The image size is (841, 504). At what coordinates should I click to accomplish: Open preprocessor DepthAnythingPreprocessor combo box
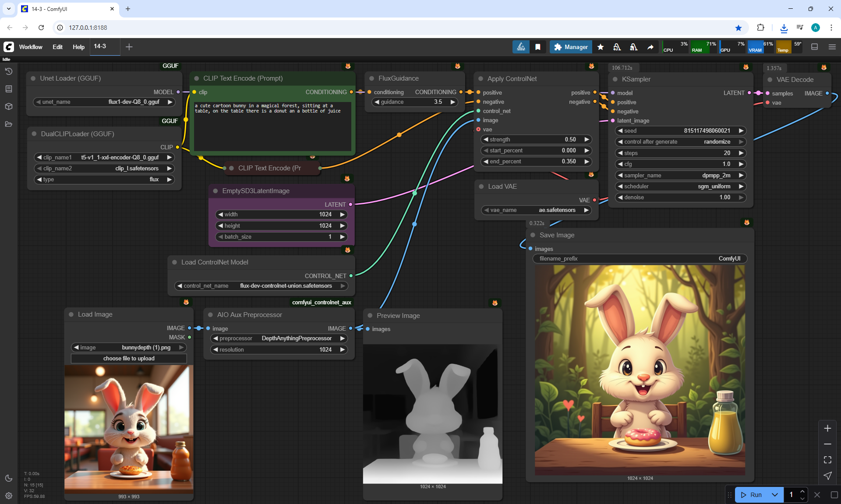point(279,338)
